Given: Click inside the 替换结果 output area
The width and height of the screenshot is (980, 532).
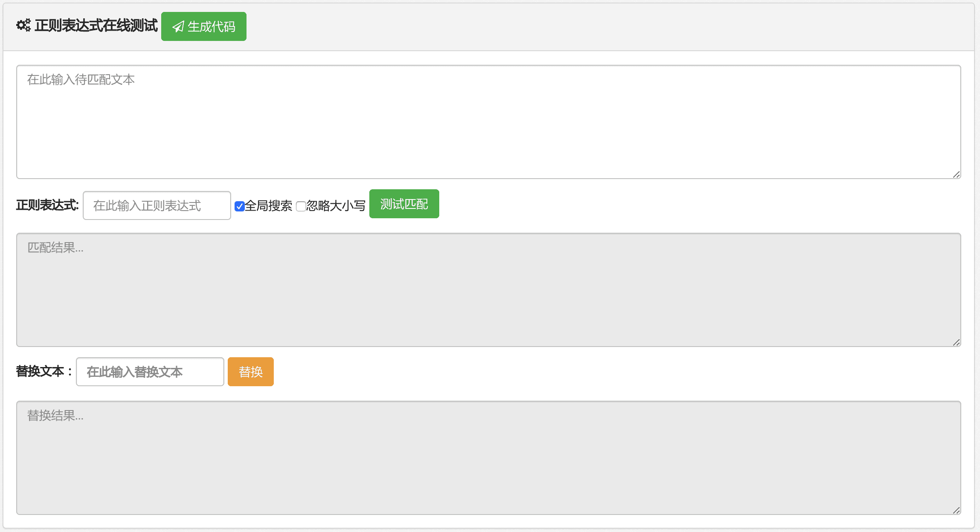Looking at the screenshot, I should [x=488, y=458].
